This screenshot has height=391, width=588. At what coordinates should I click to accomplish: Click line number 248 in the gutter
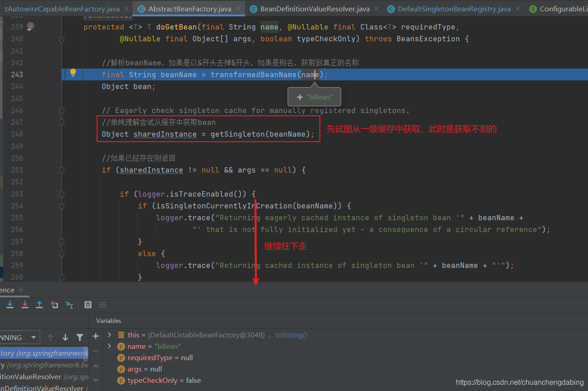[17, 134]
